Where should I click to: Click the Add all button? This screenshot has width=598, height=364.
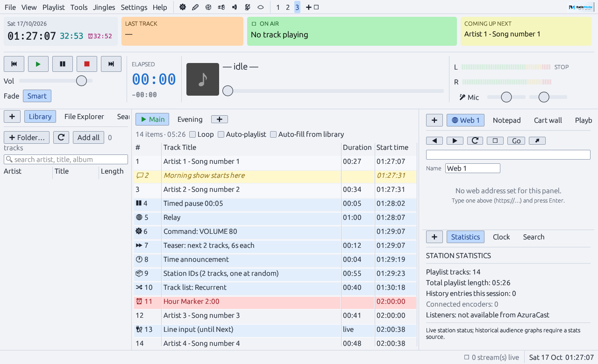coord(88,137)
